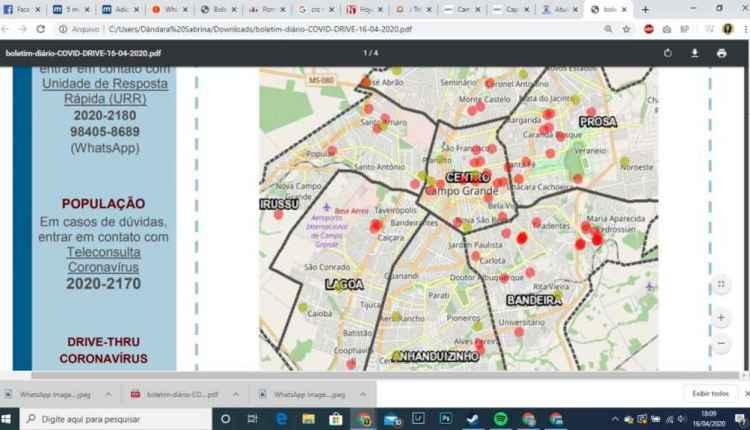Download the PDF file

[695, 53]
